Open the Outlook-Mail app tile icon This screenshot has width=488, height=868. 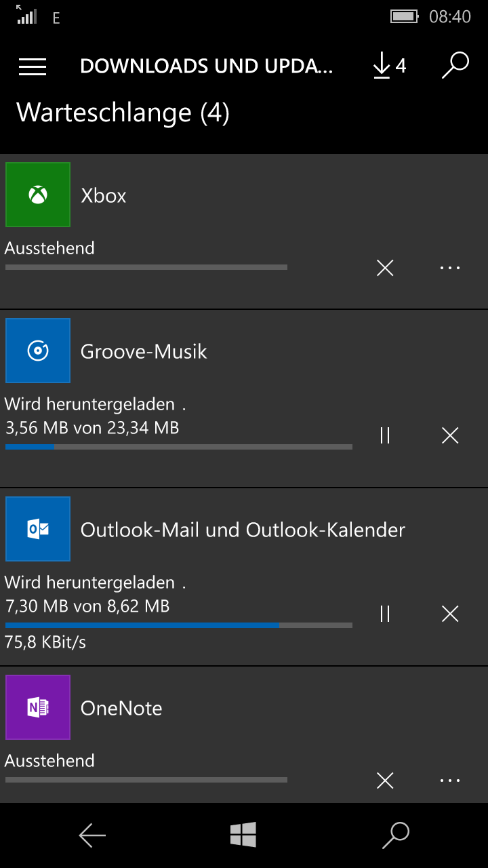tap(38, 529)
